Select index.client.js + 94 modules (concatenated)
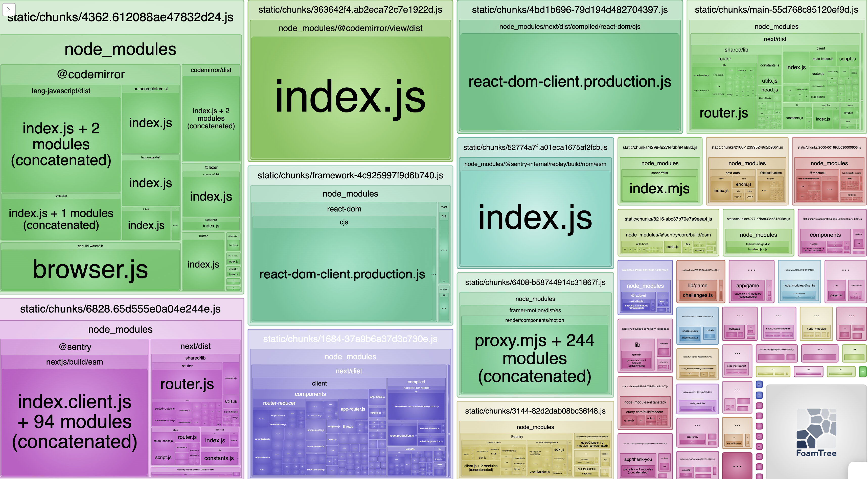Screen dimensions: 868x479 point(75,422)
